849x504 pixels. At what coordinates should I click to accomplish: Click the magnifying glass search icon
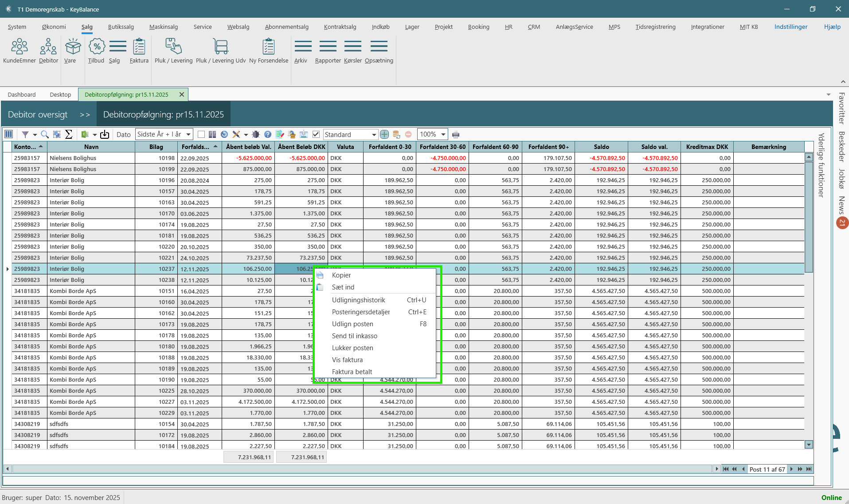click(45, 134)
